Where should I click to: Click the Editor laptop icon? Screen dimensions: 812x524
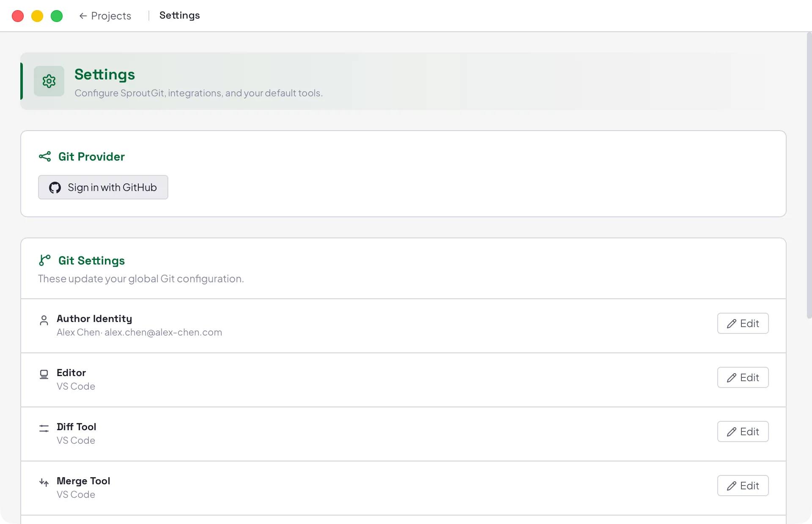coord(44,374)
